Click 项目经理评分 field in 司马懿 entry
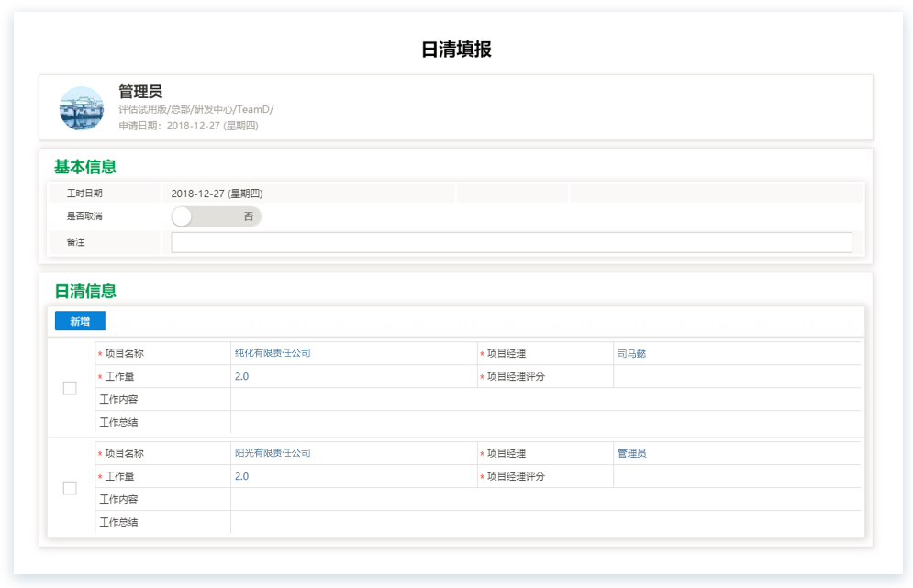 (x=737, y=376)
